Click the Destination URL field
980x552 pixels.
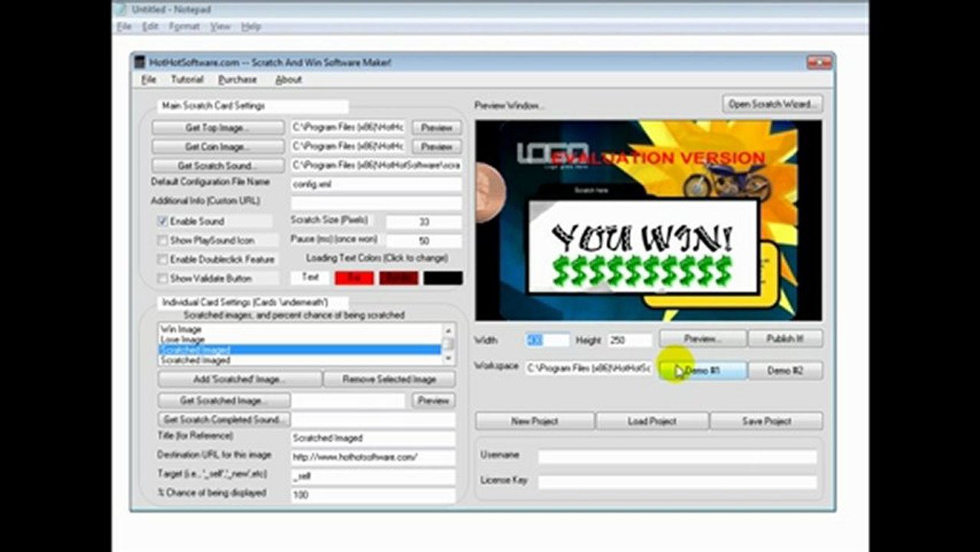click(373, 457)
